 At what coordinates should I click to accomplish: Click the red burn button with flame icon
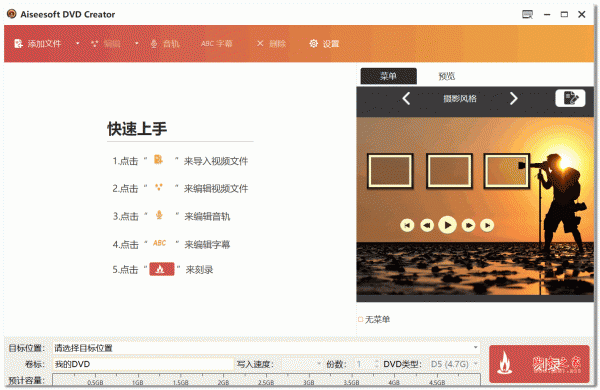pyautogui.click(x=539, y=364)
